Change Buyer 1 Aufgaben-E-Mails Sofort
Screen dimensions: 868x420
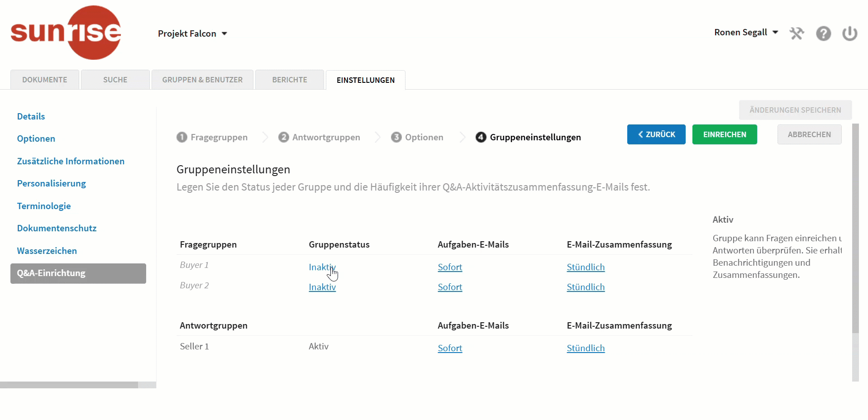tap(450, 267)
